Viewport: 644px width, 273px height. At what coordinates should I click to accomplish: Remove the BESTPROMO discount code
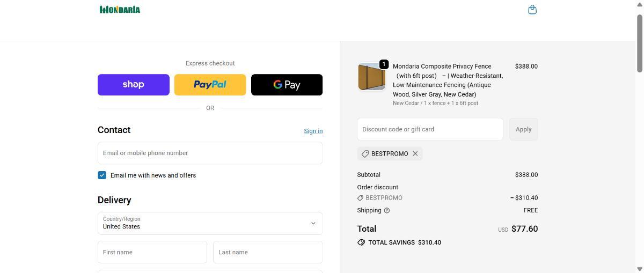(415, 154)
